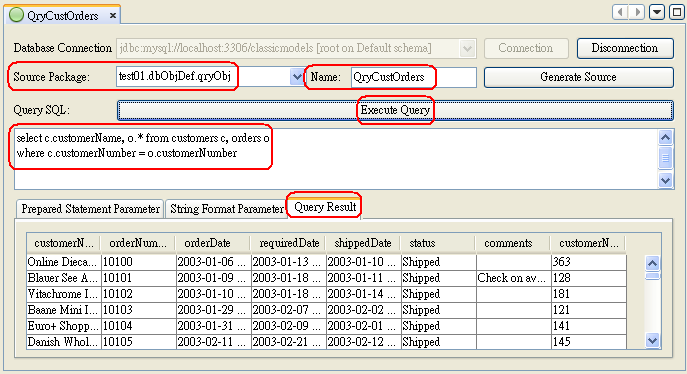The image size is (687, 374).
Task: Click Generate Source button
Action: tap(578, 77)
